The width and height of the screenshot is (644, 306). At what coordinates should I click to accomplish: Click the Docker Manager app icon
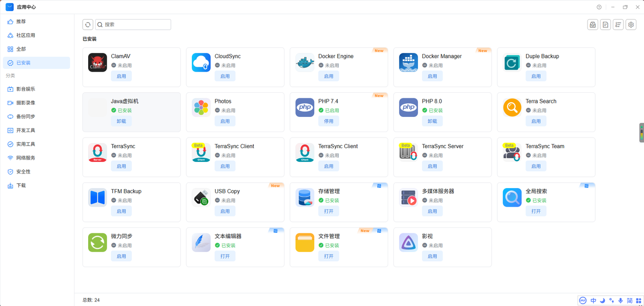(408, 63)
